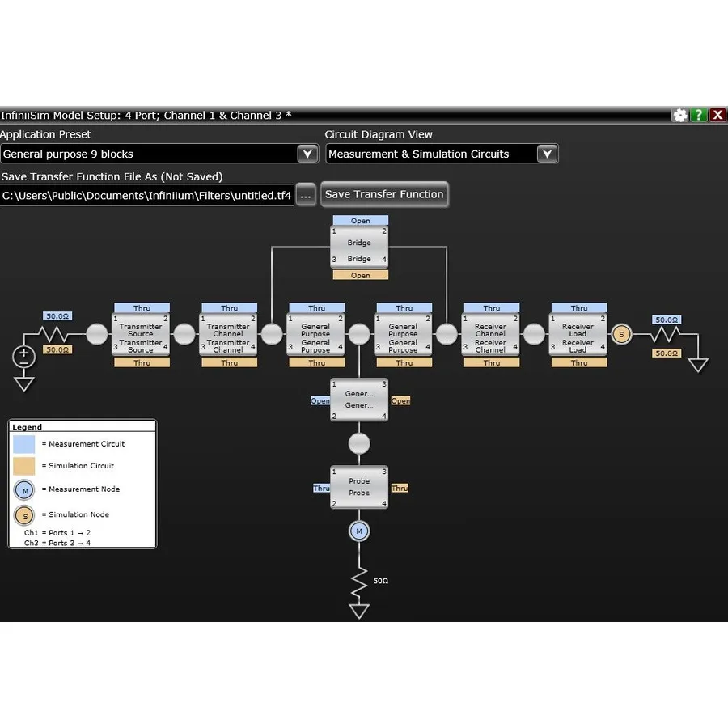Viewport: 728px width, 728px height.
Task: Select the Transmitter Source block
Action: pyautogui.click(x=141, y=334)
